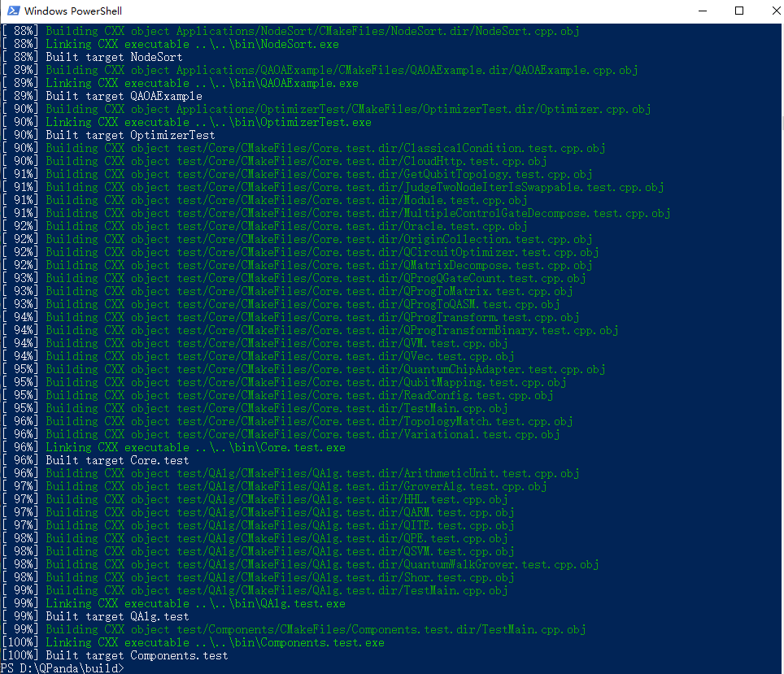
Task: Click the 'QProgToMatrix.test.cpp.obj' line
Action: pos(288,291)
